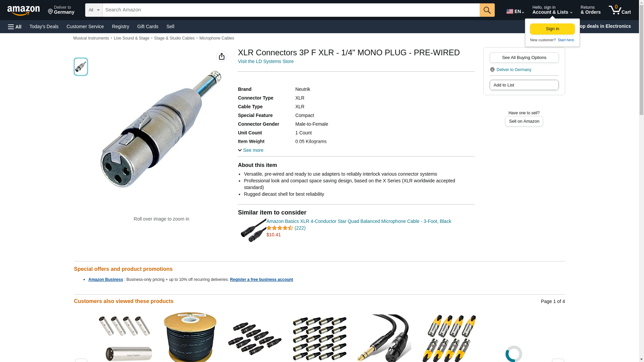Screen dimensions: 644x362
Task: Open the search category All dropdown
Action: point(94,10)
